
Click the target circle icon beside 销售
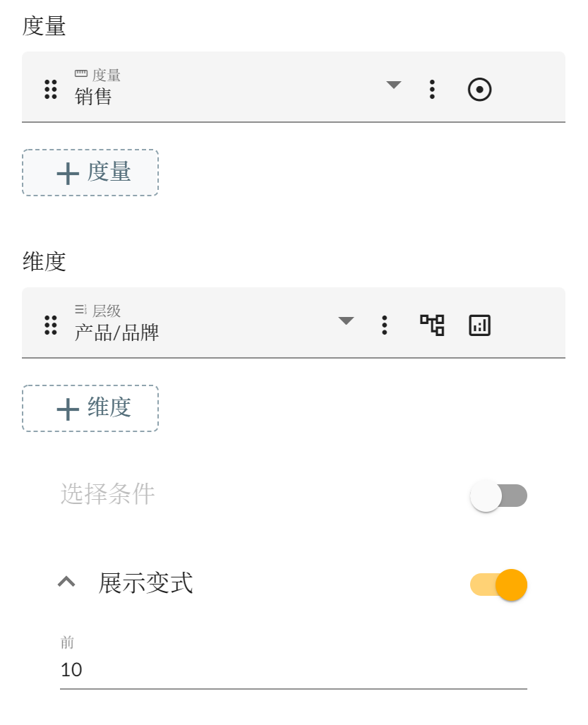click(479, 90)
